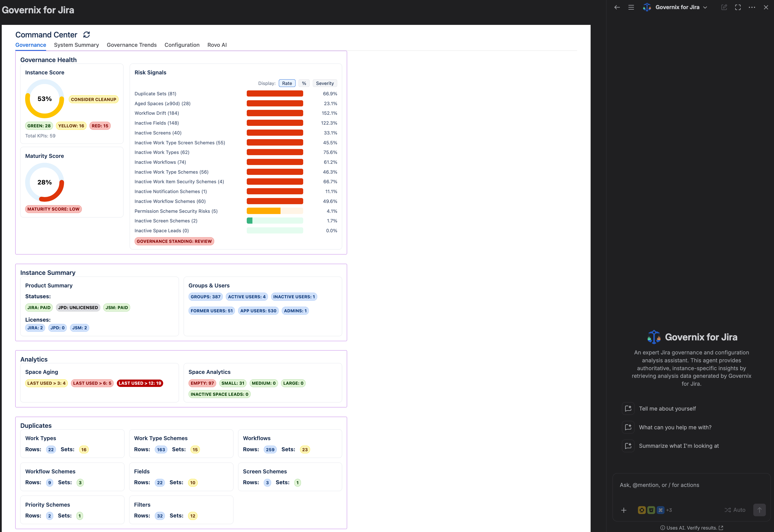Choose the Tell me about yourself prompt
Image resolution: width=774 pixels, height=532 pixels.
click(x=667, y=409)
